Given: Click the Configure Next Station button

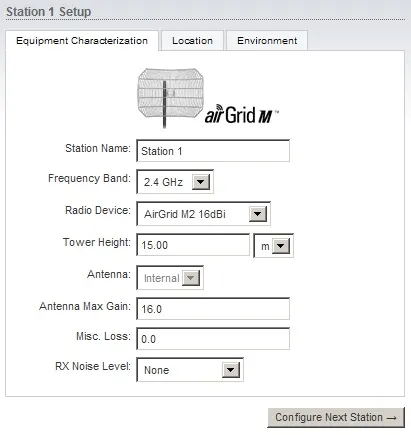Looking at the screenshot, I should pos(336,417).
